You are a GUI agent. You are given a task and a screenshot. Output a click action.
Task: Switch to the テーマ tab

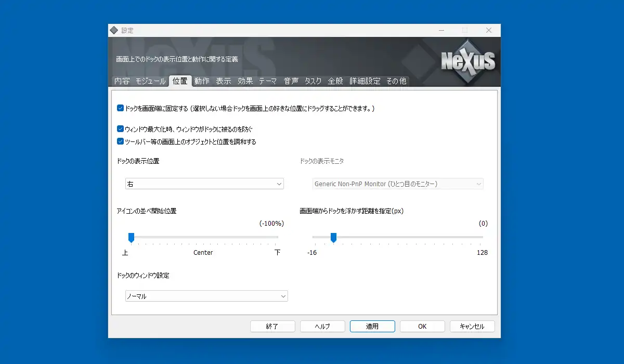tap(268, 81)
